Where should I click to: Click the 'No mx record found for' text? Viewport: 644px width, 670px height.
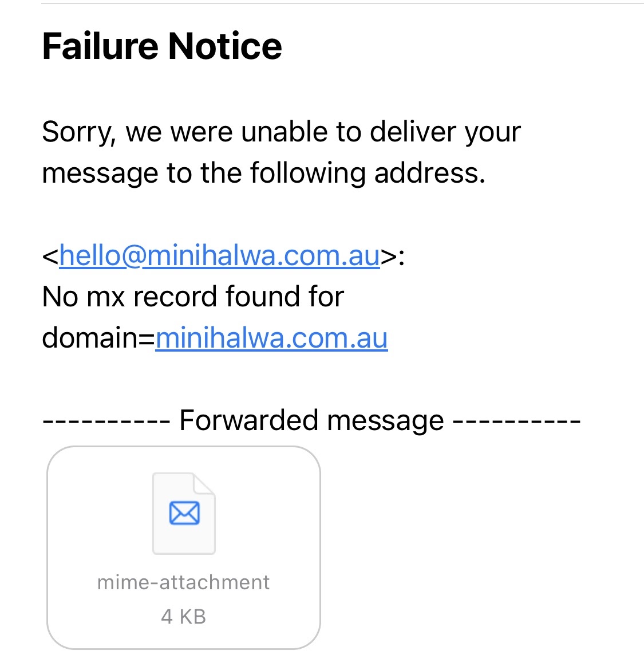pos(193,297)
